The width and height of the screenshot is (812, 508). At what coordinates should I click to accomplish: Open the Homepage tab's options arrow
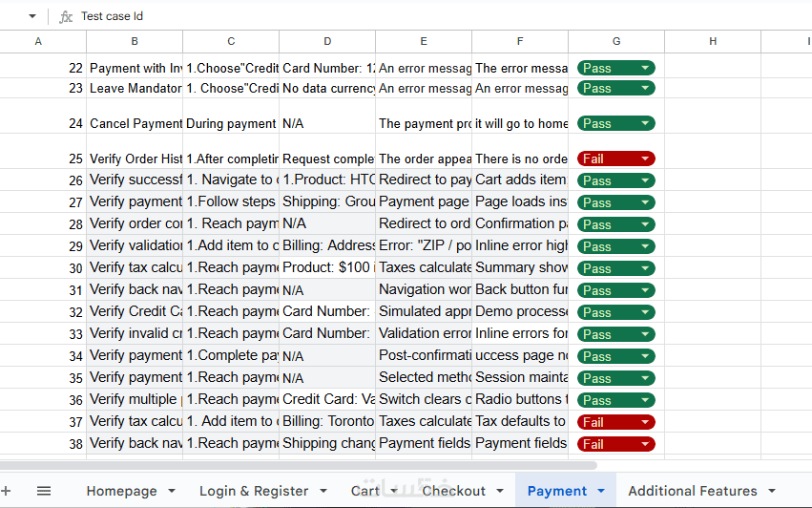tap(170, 491)
